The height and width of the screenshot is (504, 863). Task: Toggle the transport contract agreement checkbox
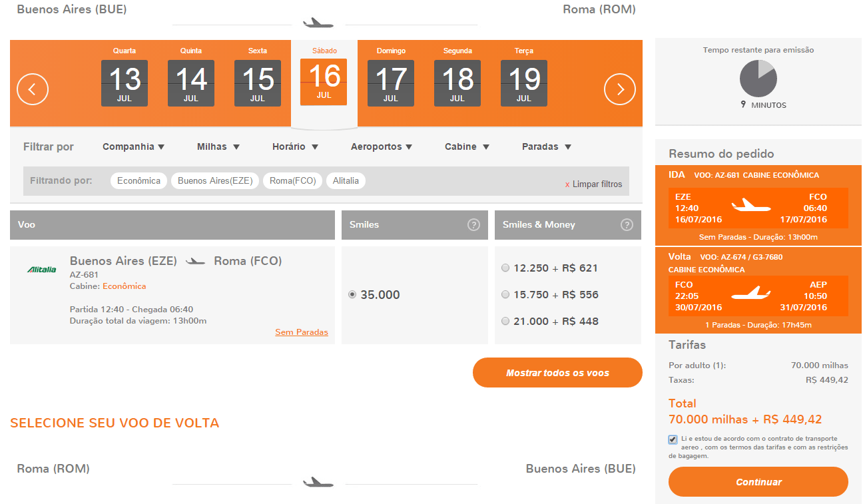coord(673,439)
